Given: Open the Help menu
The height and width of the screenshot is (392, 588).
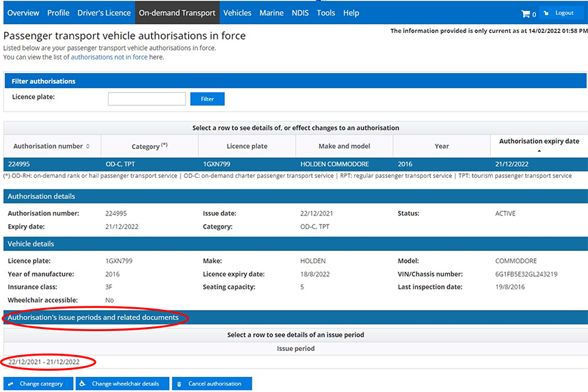Looking at the screenshot, I should [x=351, y=13].
